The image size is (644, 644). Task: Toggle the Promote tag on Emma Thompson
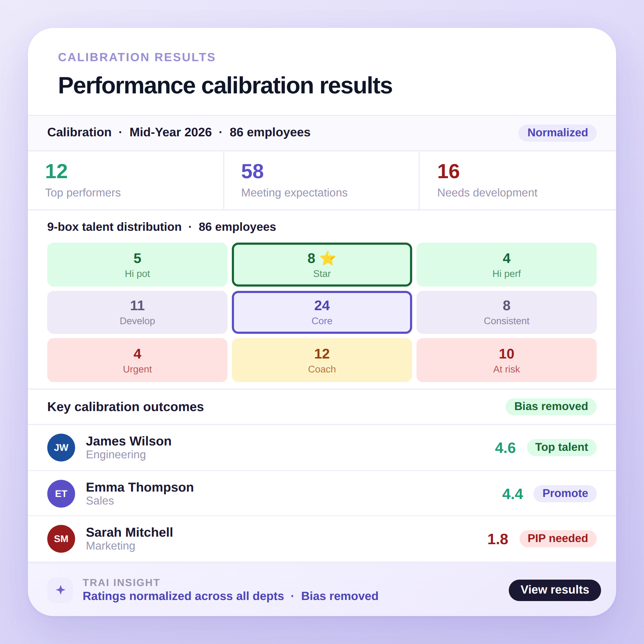click(565, 493)
